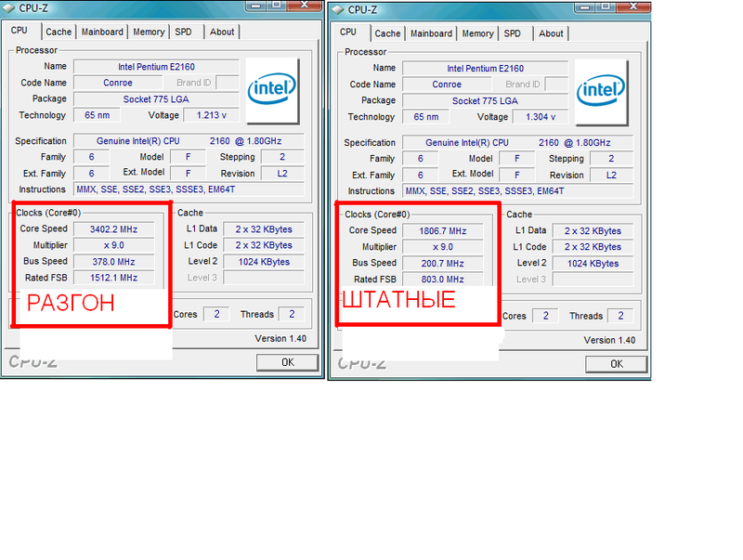Click Socket 775 LGA package in right window

click(x=485, y=101)
